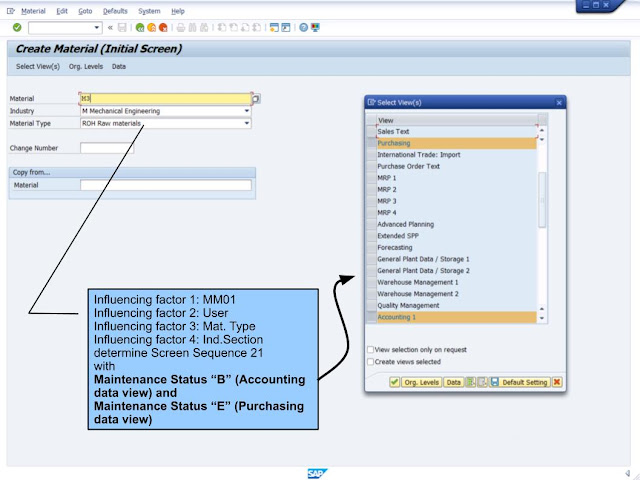Click into the Change Number field
This screenshot has height=480, width=640.
107,148
